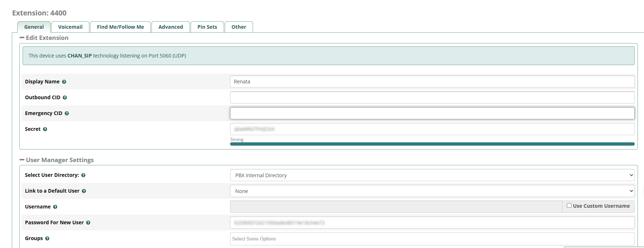Click Password For New User help icon
The width and height of the screenshot is (644, 248).
[x=88, y=223]
